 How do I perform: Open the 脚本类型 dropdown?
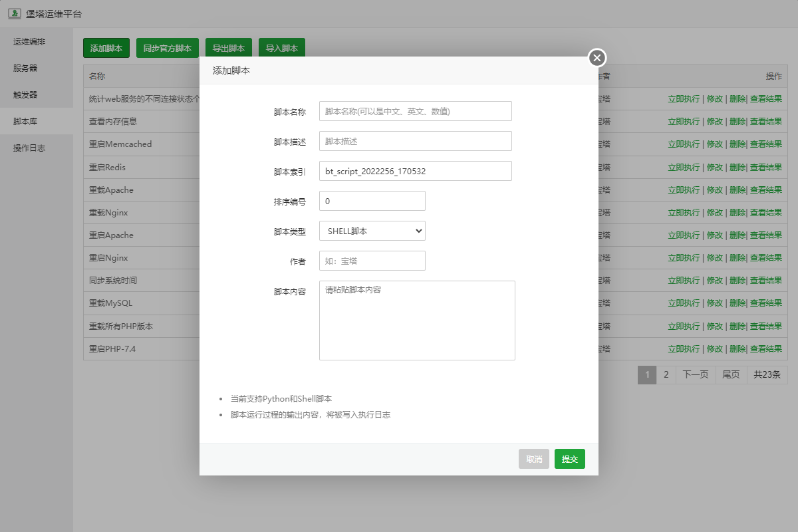click(x=372, y=231)
